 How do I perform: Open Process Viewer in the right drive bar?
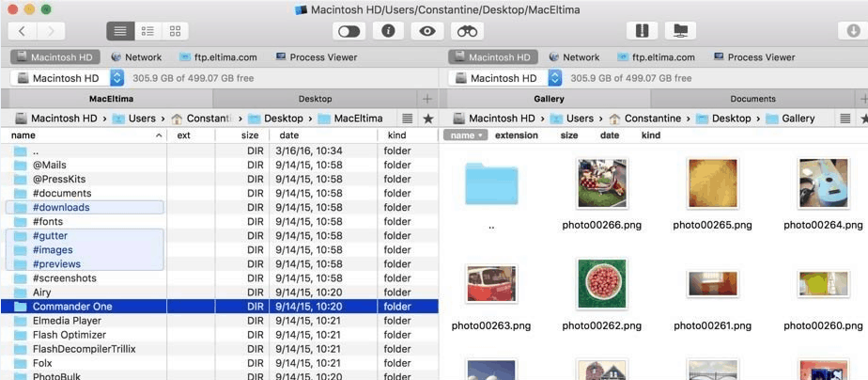tap(754, 57)
